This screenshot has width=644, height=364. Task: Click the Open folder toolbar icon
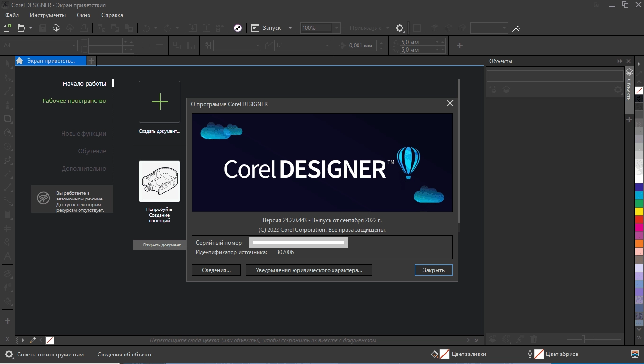coord(21,28)
